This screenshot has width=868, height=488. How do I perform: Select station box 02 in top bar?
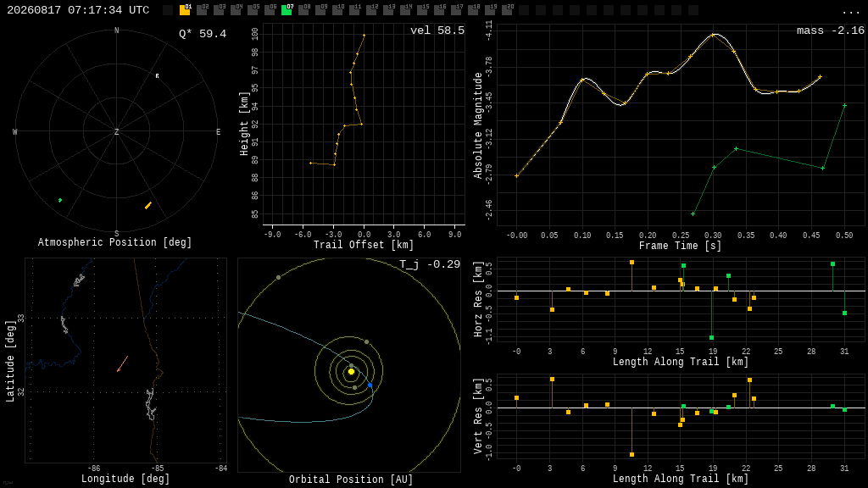pos(202,10)
